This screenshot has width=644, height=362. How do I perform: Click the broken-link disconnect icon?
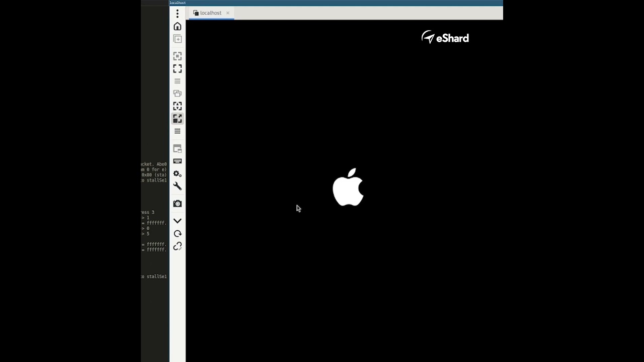pos(177,246)
